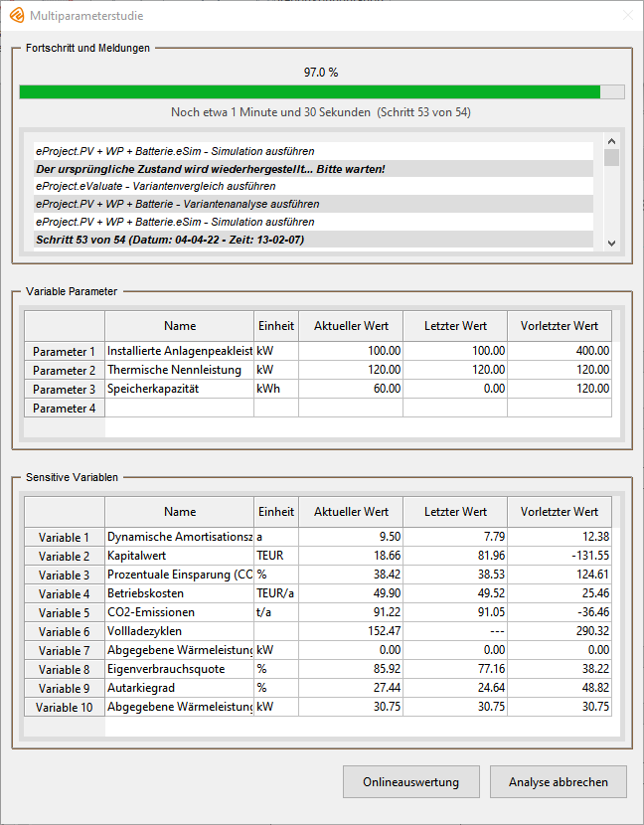Image resolution: width=644 pixels, height=825 pixels.
Task: Click Name column header in Variable Parameter table
Action: (180, 326)
